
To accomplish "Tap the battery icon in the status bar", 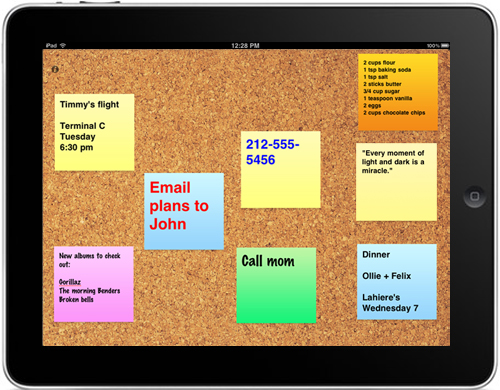I will (445, 45).
